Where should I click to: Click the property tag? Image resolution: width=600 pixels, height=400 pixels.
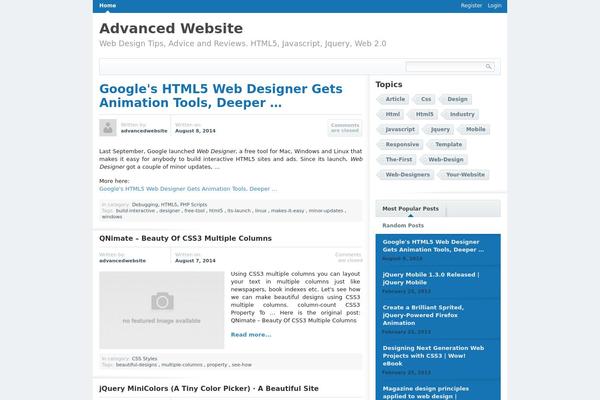217,365
